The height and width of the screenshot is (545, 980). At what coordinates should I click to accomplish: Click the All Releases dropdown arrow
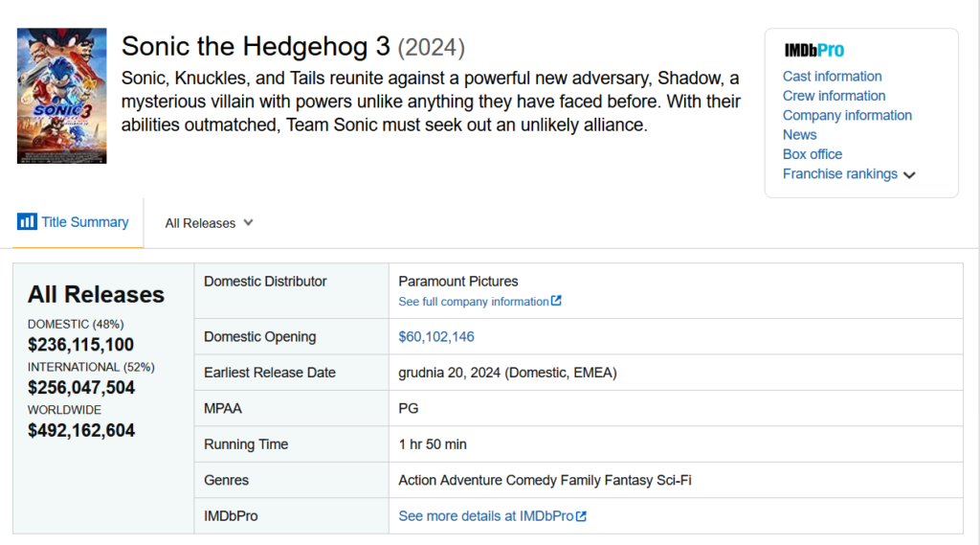pyautogui.click(x=248, y=223)
